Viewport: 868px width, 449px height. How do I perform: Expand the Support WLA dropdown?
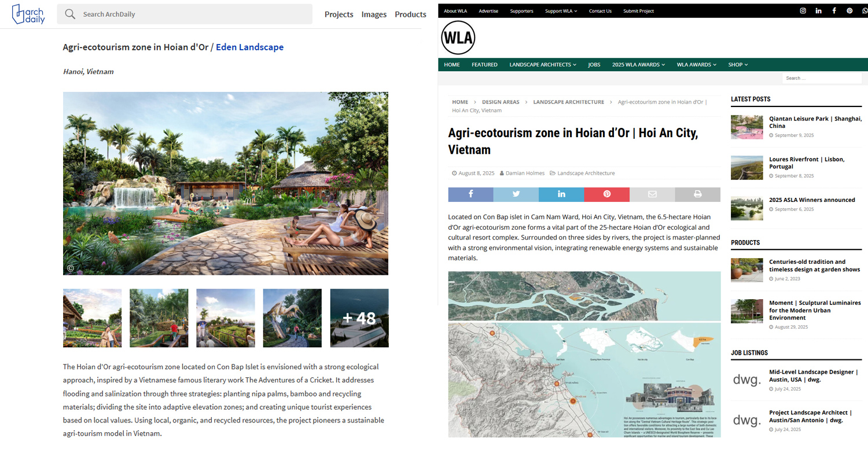click(561, 11)
